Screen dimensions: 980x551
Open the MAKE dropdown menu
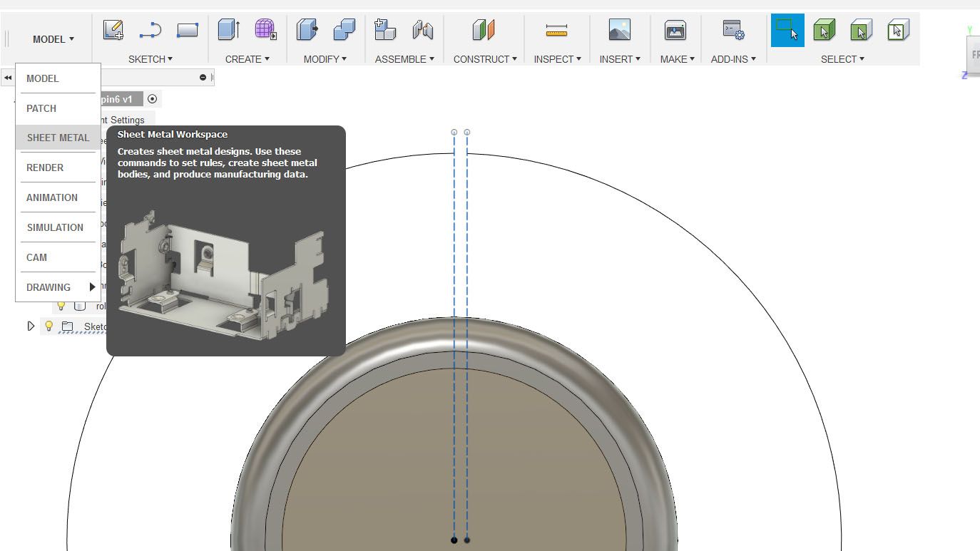click(x=677, y=59)
